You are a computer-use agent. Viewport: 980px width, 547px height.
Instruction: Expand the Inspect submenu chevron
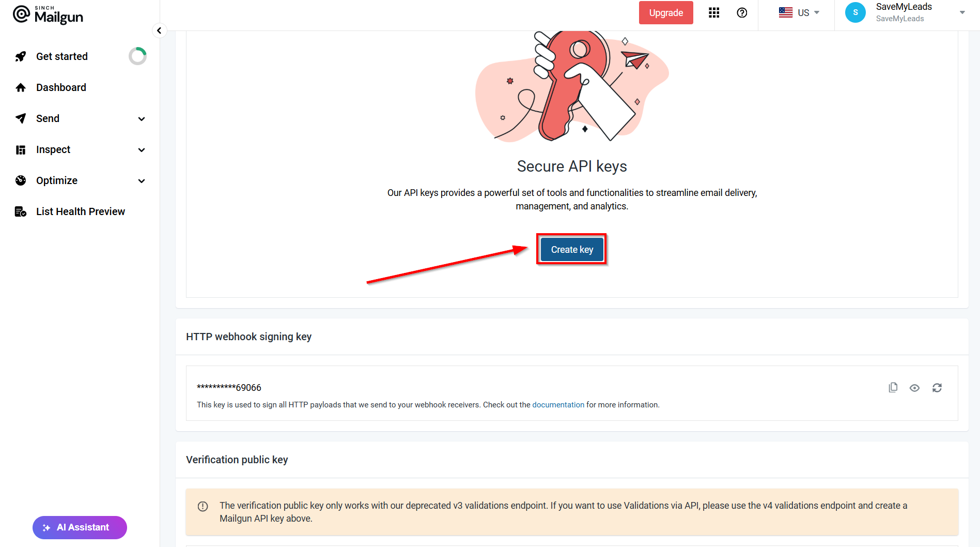click(x=142, y=150)
